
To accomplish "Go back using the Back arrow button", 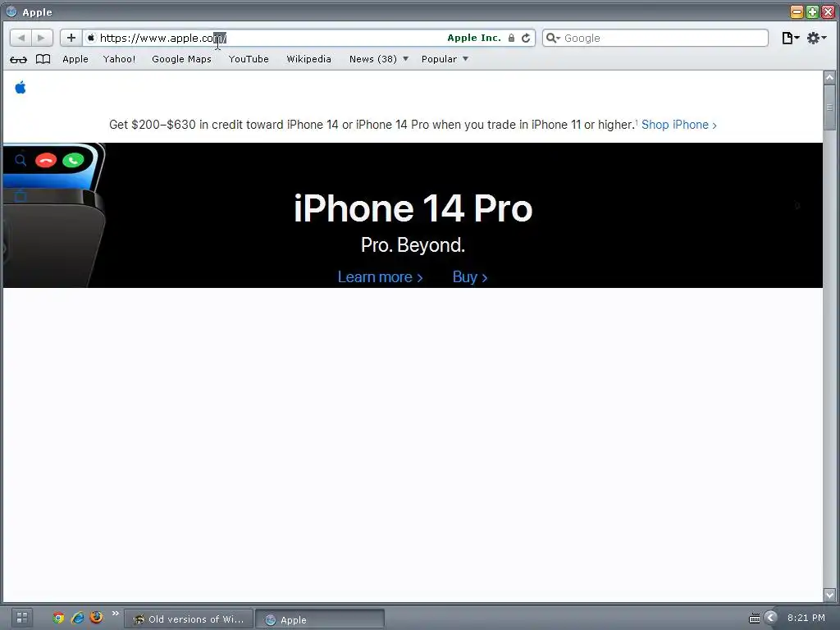I will pyautogui.click(x=21, y=38).
